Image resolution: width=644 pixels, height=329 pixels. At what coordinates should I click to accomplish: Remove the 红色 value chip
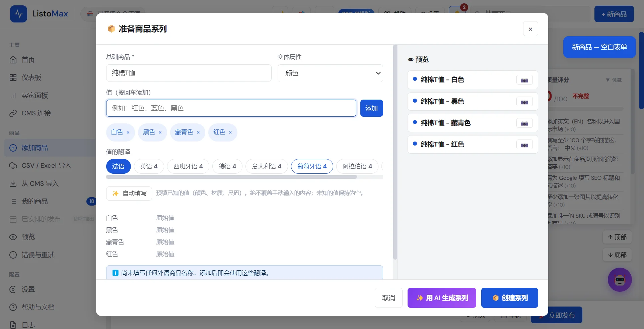230,132
